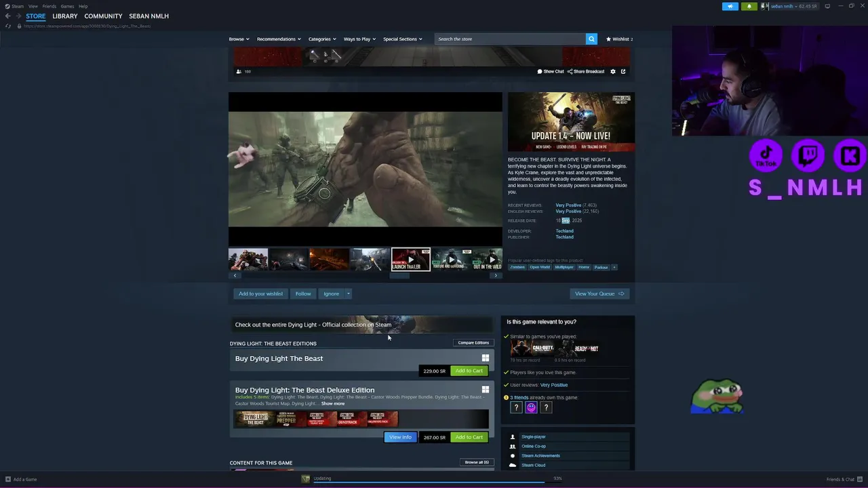The width and height of the screenshot is (868, 488).
Task: Open Friends & Chat
Action: 844,479
